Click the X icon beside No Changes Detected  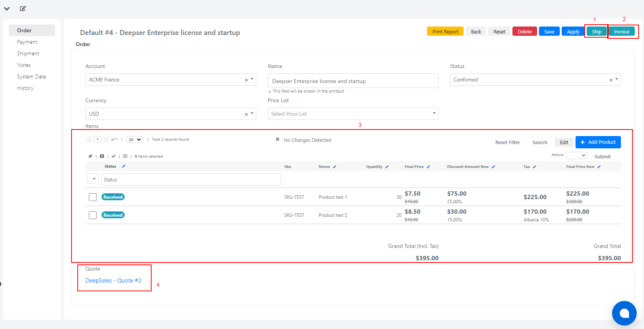[x=277, y=140]
